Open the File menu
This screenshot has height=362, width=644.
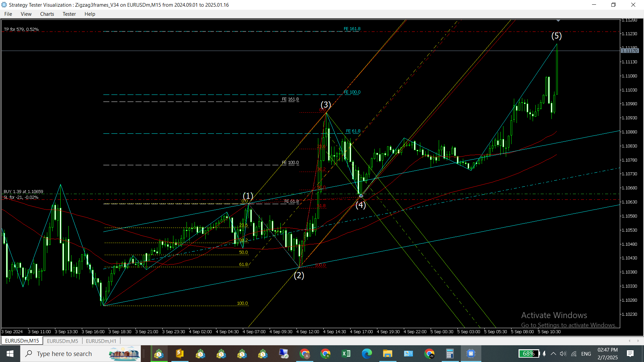click(8, 14)
